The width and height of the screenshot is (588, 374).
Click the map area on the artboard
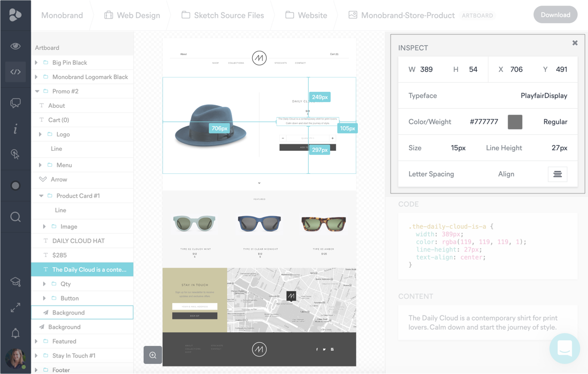291,300
